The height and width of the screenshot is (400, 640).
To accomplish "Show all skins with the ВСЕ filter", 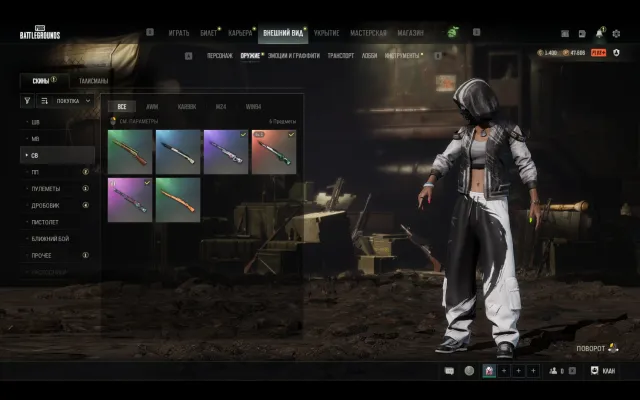I will click(122, 107).
